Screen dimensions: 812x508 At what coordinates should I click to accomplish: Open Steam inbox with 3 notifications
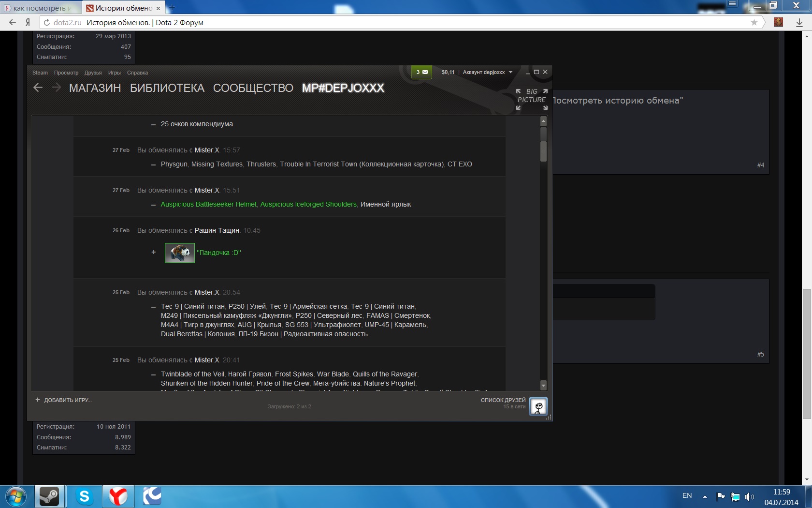422,72
